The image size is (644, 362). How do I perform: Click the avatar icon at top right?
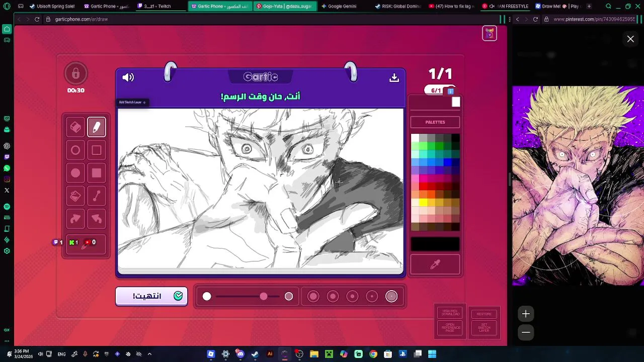coord(490,33)
